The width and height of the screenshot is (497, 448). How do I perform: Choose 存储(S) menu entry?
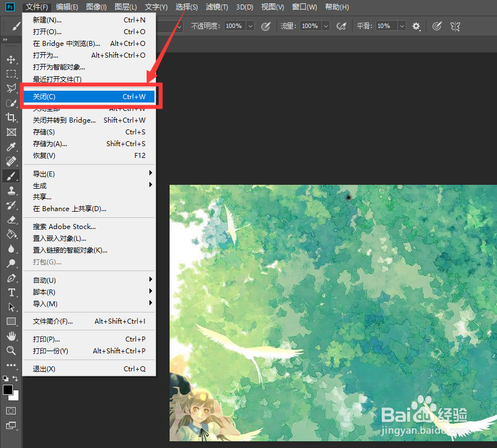89,132
